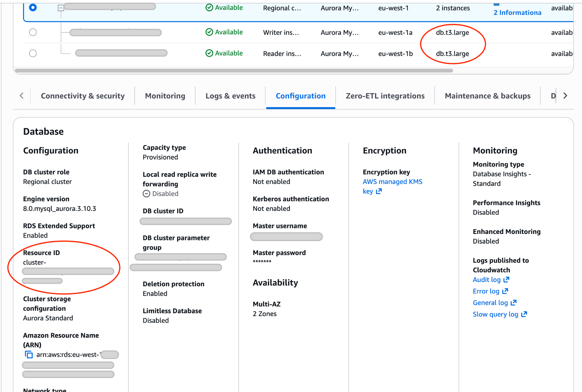Click external link icon beside Slow query log

524,314
